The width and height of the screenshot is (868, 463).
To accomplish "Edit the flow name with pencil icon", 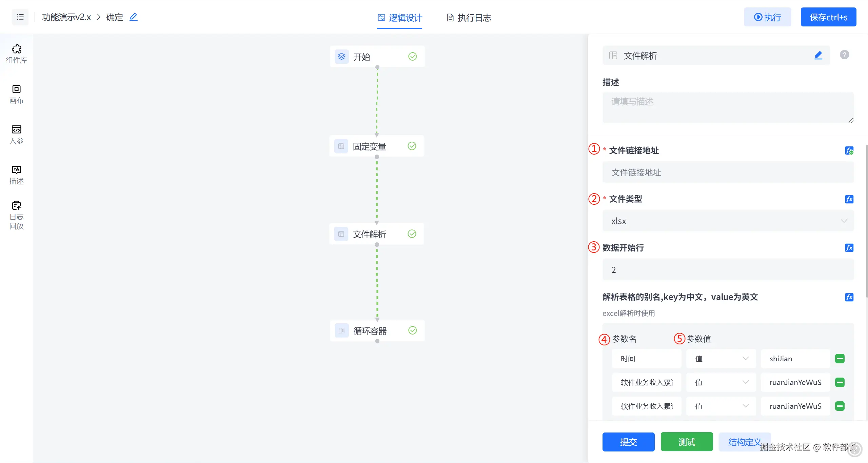I will [x=134, y=17].
